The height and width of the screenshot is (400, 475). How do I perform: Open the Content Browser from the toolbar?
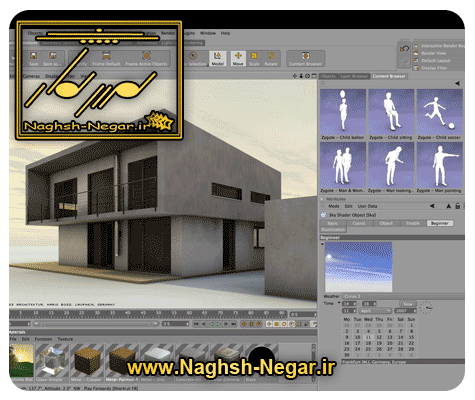point(305,59)
